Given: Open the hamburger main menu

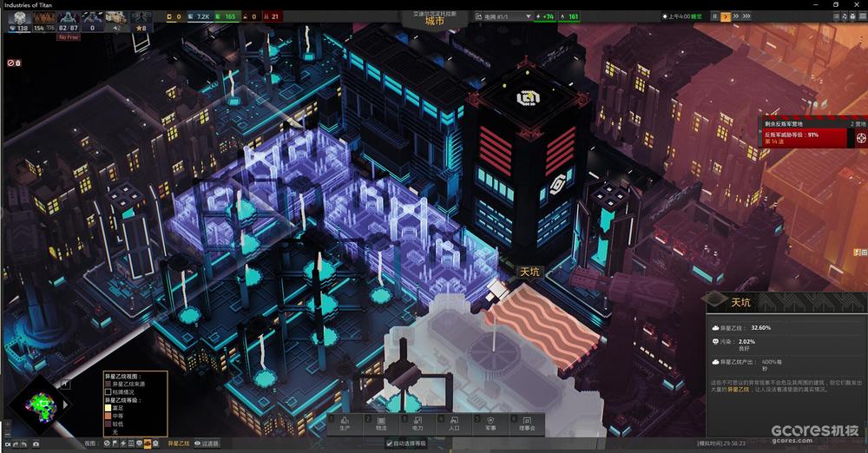Looking at the screenshot, I should [x=863, y=16].
